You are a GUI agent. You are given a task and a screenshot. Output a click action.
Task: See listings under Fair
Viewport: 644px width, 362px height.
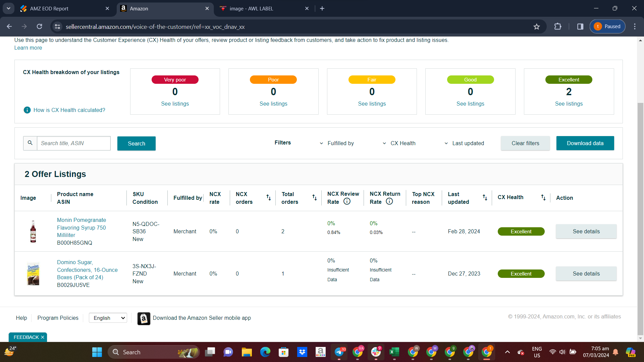372,104
